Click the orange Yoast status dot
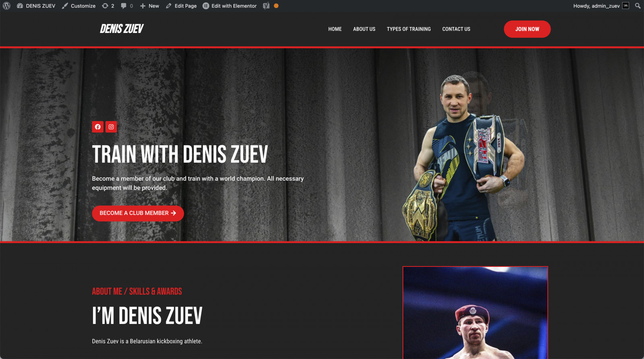Screen dimensions: 644x359 (276, 6)
